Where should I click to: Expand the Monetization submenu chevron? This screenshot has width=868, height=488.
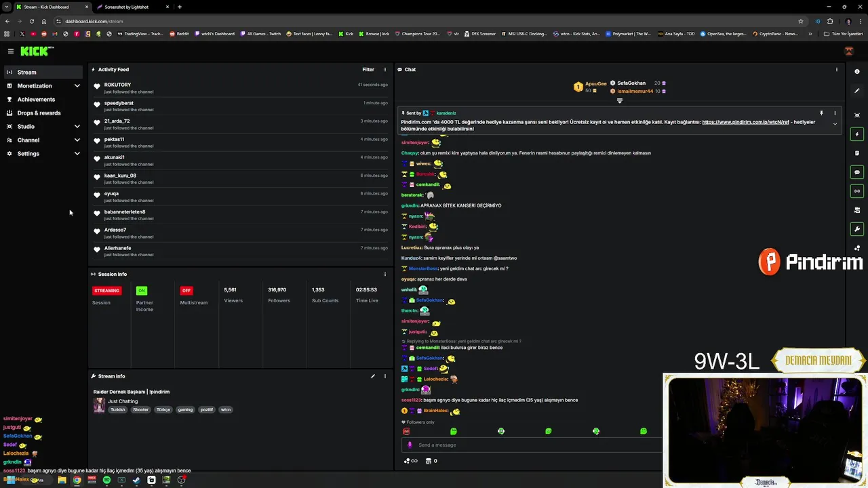click(x=77, y=85)
